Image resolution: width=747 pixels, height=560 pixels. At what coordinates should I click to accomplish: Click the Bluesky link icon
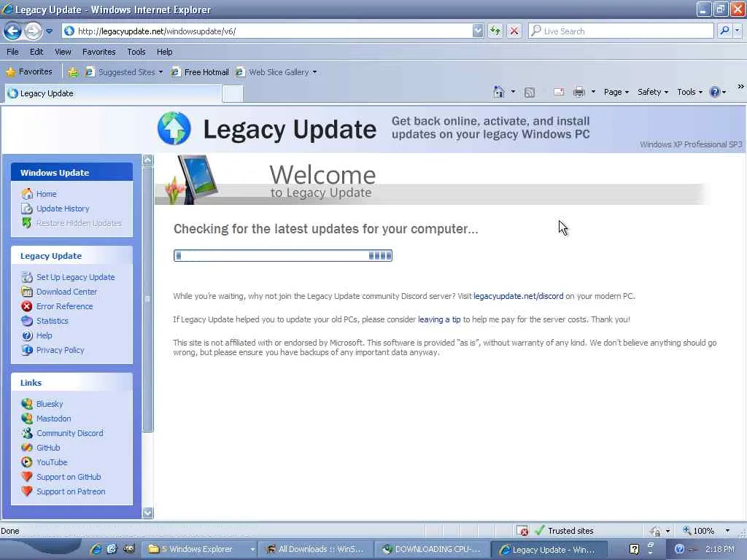[x=27, y=404]
